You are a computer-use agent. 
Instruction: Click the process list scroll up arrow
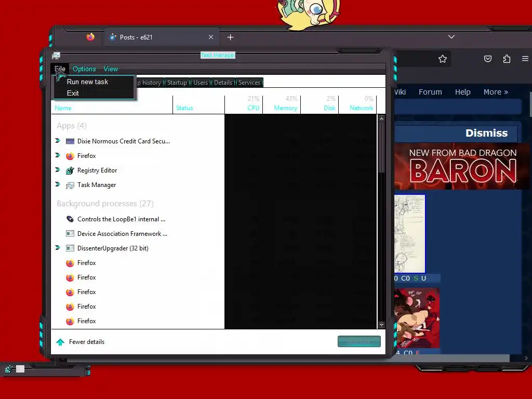pos(381,118)
